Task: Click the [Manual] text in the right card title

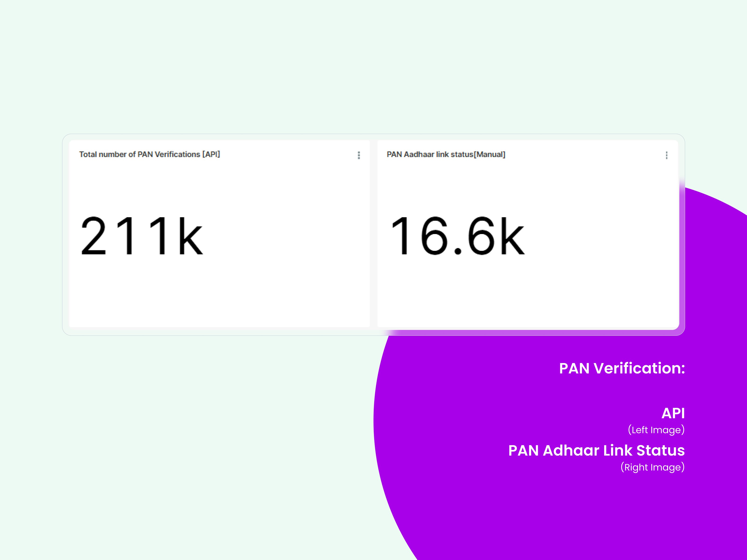Action: (490, 154)
